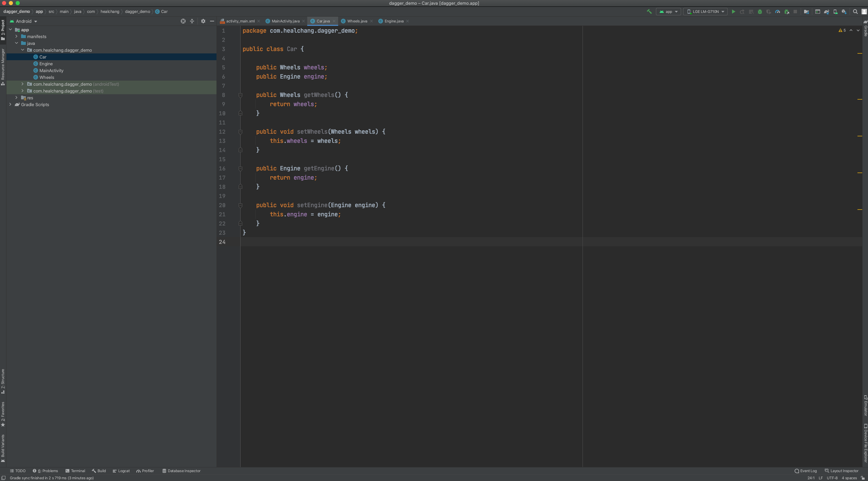The image size is (868, 481).
Task: Click the green Run app button
Action: click(733, 12)
